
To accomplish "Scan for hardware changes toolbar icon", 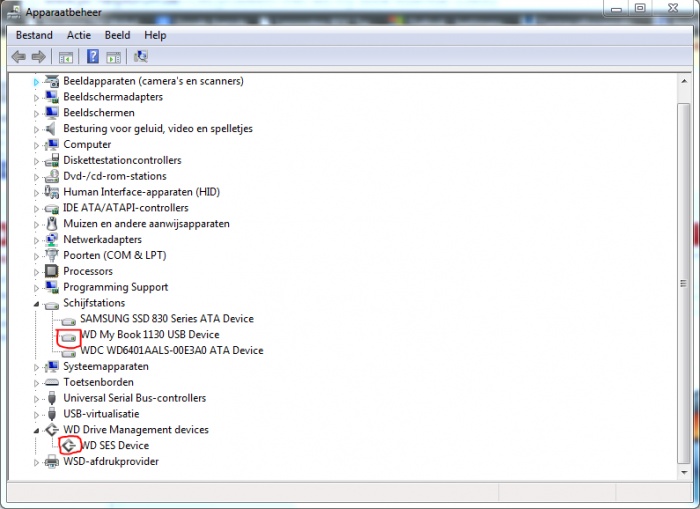I will pyautogui.click(x=141, y=56).
